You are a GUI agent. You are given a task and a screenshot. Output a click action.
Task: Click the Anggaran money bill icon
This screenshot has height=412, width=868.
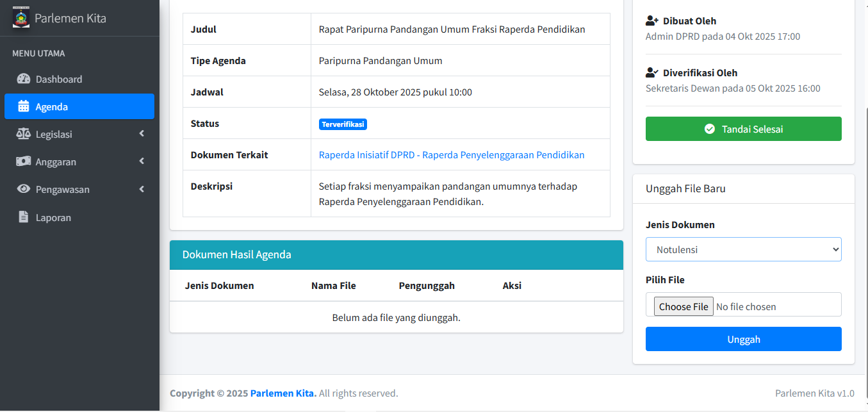24,162
